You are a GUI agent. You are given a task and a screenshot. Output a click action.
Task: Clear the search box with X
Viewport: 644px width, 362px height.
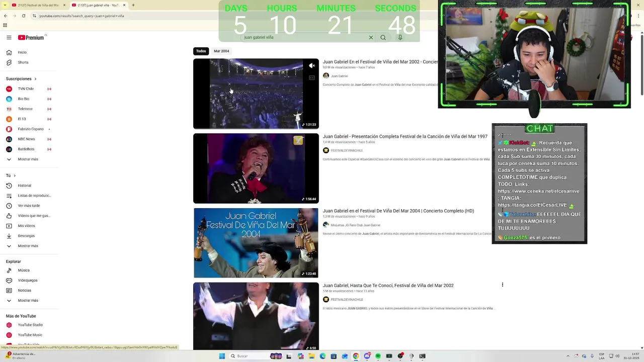point(371,37)
